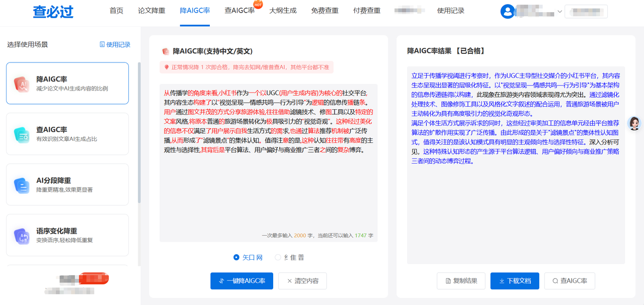Viewport: 644px width, 305px height.
Task: Open the 免费查重 nav item
Action: [x=325, y=11]
